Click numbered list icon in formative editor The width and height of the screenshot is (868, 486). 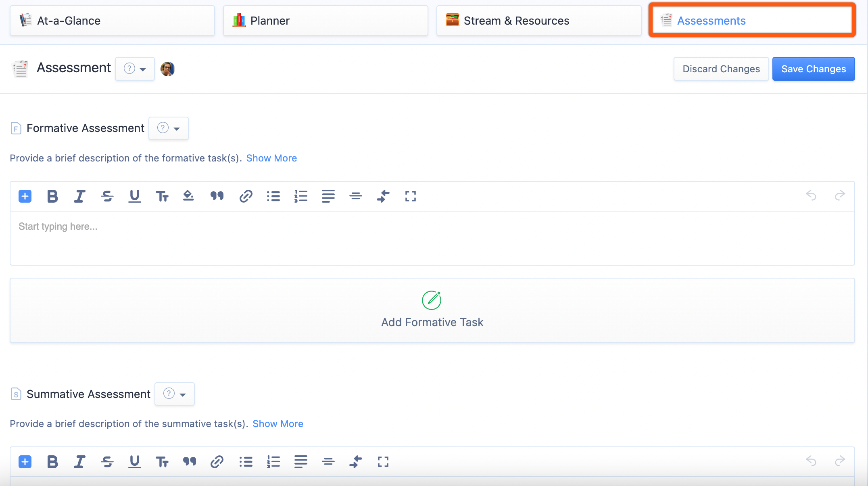[300, 196]
